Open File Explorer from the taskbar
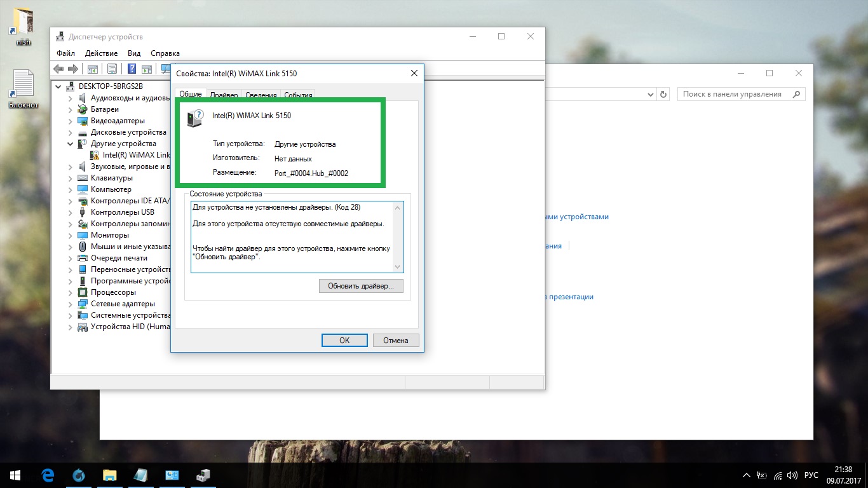The width and height of the screenshot is (868, 488). 110,475
